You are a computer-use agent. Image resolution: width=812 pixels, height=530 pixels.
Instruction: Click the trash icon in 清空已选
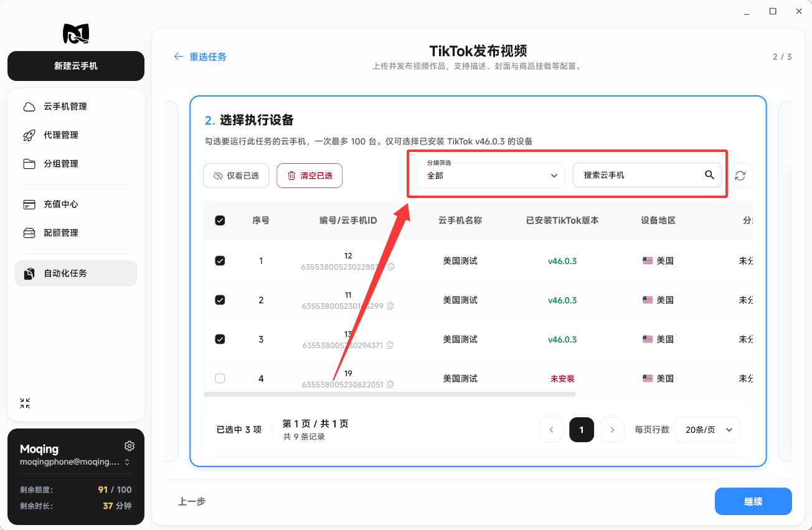[x=291, y=176]
